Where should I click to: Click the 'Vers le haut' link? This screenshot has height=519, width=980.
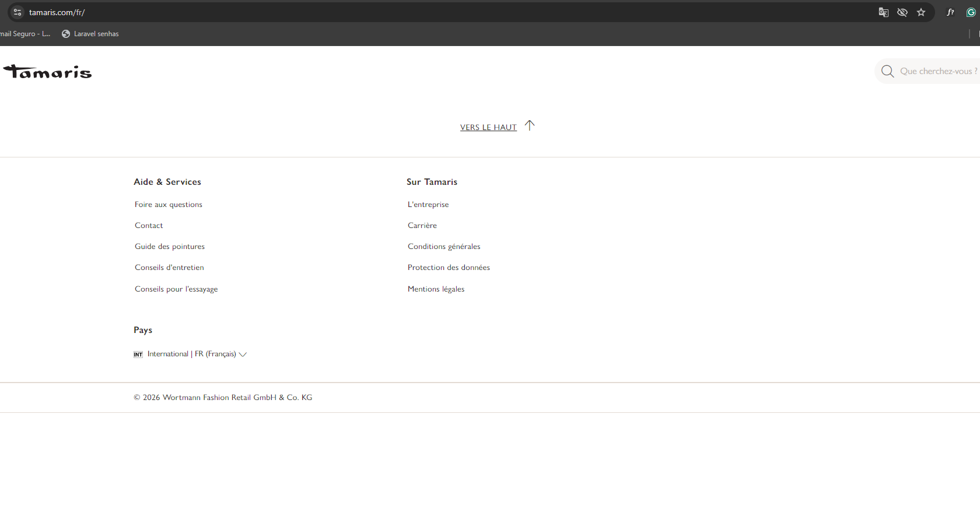click(x=488, y=127)
